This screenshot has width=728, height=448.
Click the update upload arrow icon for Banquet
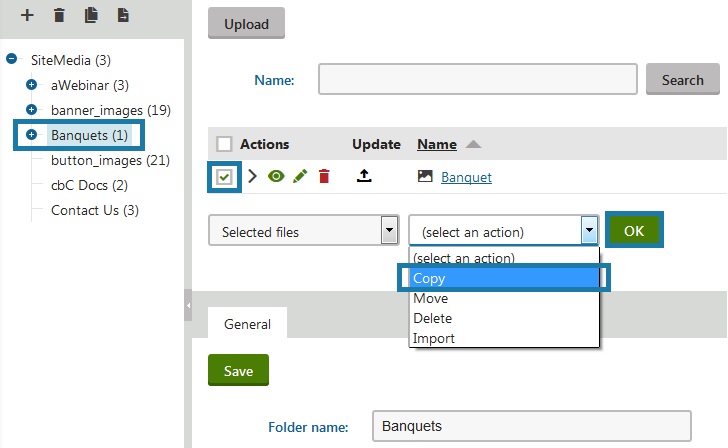[365, 177]
